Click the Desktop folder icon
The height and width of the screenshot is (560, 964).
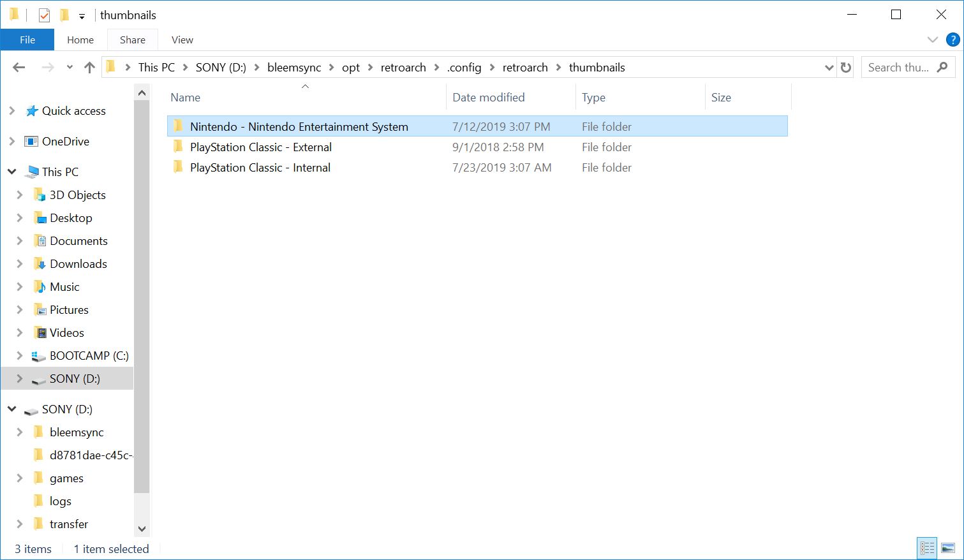pos(40,218)
